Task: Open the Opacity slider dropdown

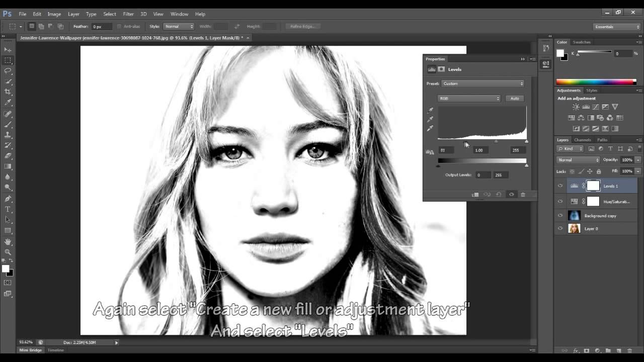Action: click(638, 160)
